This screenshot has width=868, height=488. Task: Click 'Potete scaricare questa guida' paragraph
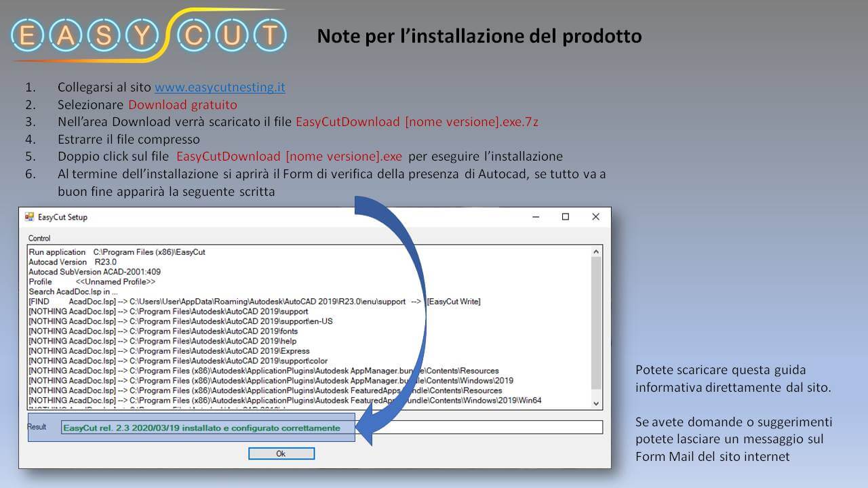coord(733,379)
